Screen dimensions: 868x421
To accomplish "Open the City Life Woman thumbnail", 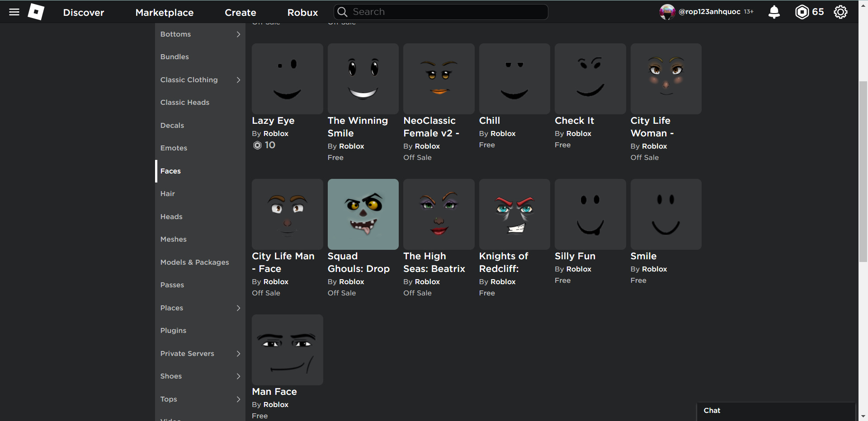I will [666, 79].
